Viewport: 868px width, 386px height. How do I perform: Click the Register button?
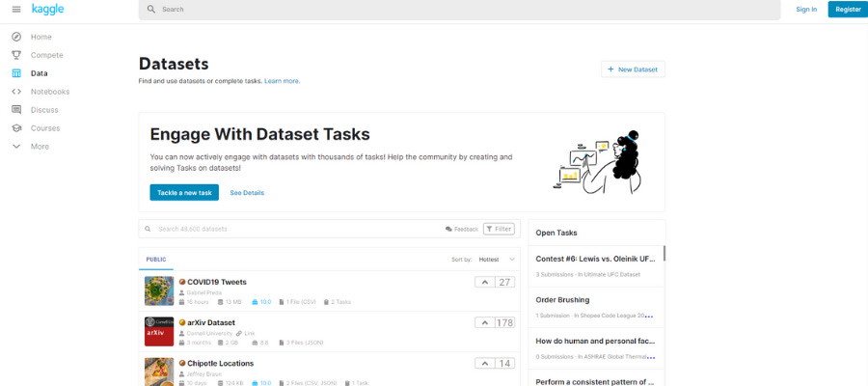point(848,10)
